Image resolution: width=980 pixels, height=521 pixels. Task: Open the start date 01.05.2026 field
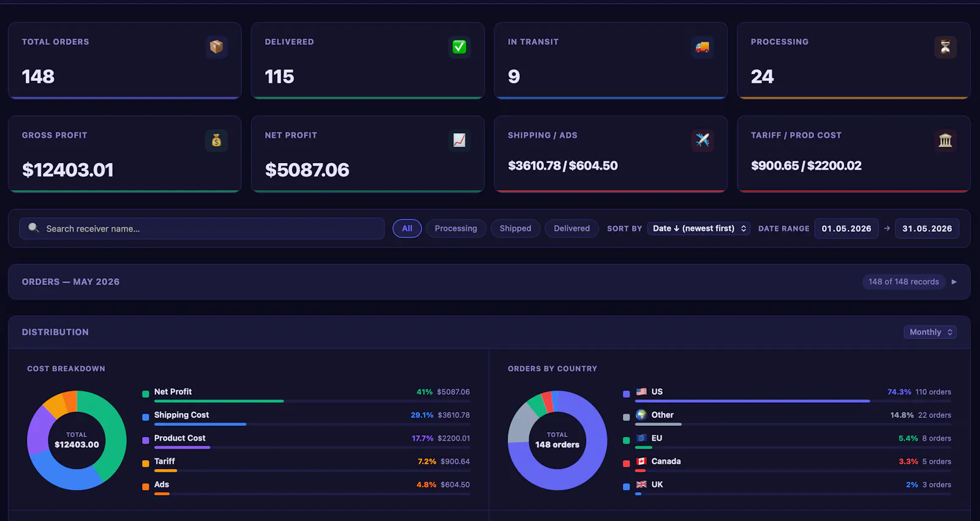point(846,229)
